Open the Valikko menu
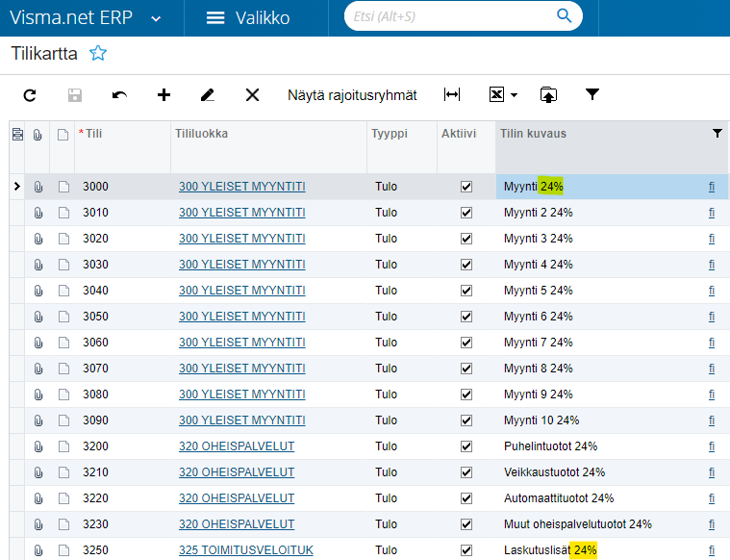This screenshot has width=730, height=560. [x=248, y=17]
